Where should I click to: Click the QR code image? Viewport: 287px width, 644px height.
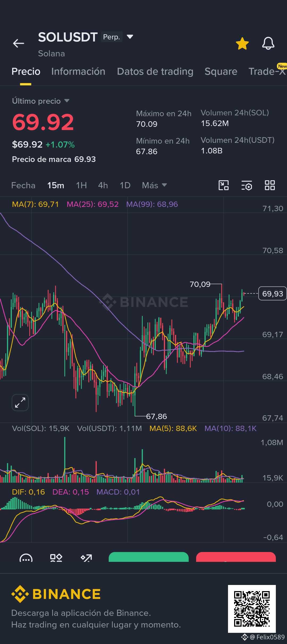point(252,609)
